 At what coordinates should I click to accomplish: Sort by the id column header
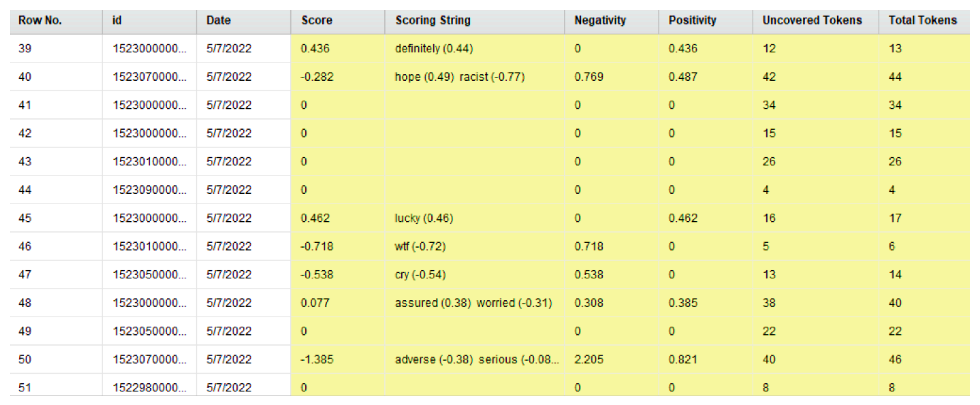(117, 20)
